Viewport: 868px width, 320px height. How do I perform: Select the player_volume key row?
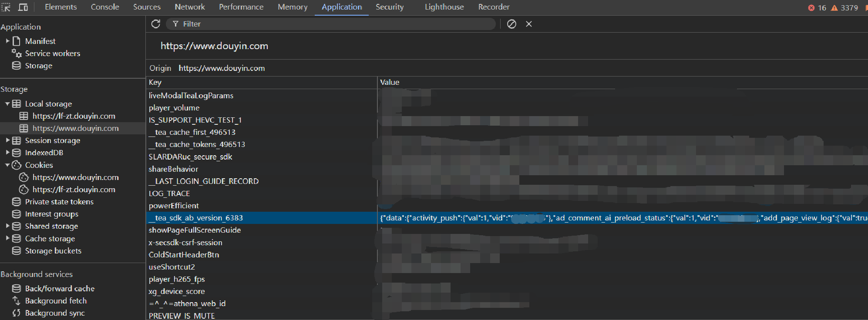(x=174, y=108)
